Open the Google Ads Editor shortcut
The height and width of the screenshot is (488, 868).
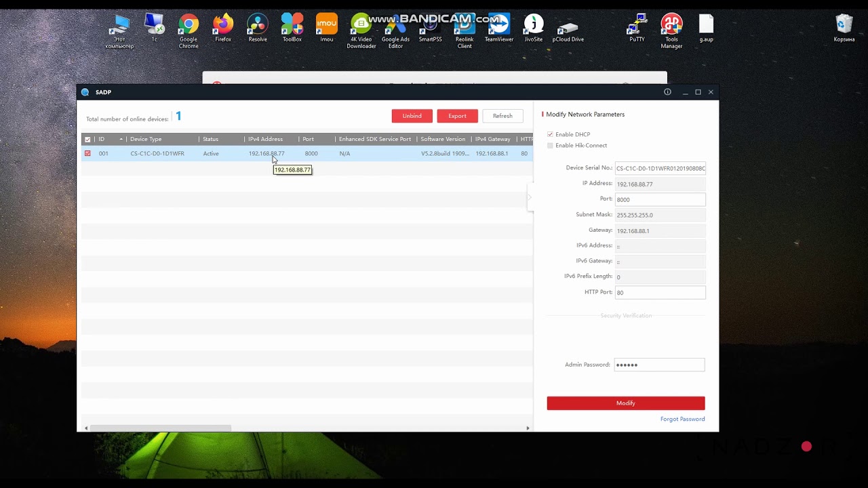pyautogui.click(x=395, y=31)
